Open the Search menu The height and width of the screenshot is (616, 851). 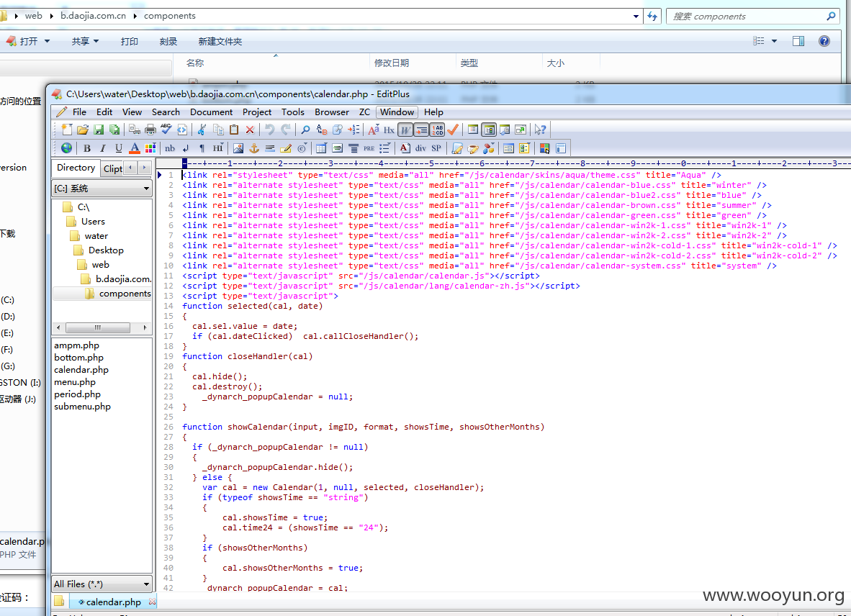(166, 112)
